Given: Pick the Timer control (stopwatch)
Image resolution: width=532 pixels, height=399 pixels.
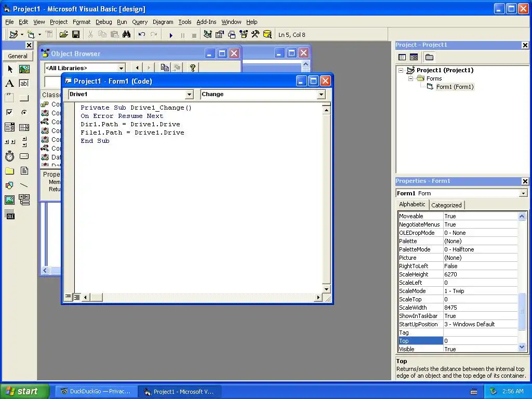Looking at the screenshot, I should pyautogui.click(x=10, y=156).
